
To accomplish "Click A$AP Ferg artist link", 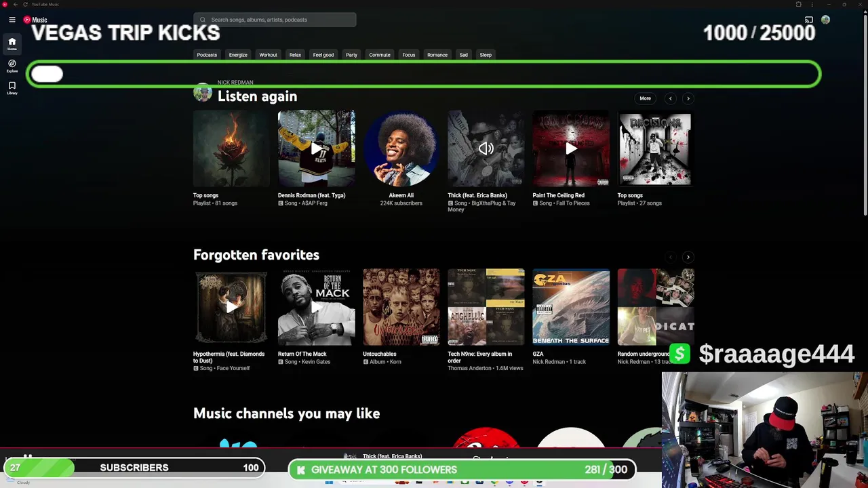I will tap(315, 203).
